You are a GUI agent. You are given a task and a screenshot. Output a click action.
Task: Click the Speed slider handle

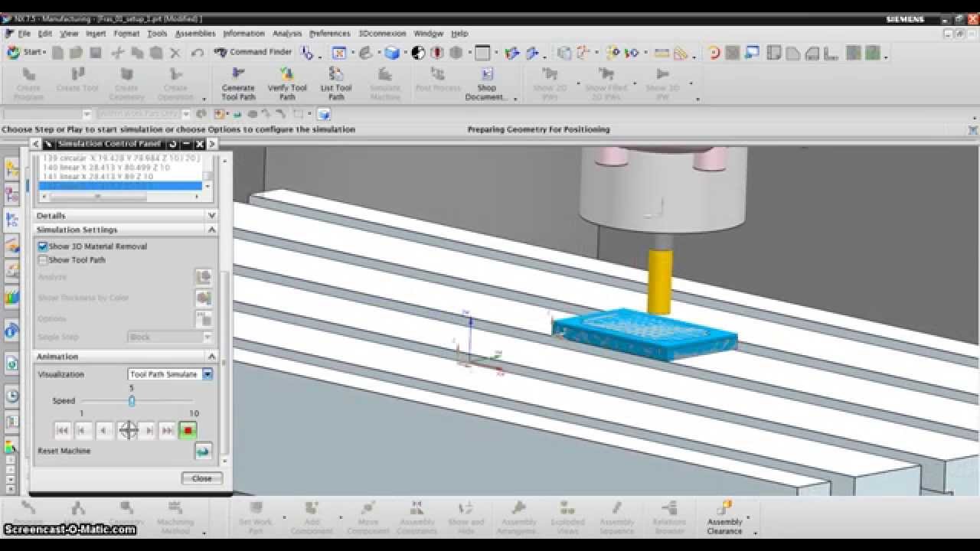click(x=132, y=401)
